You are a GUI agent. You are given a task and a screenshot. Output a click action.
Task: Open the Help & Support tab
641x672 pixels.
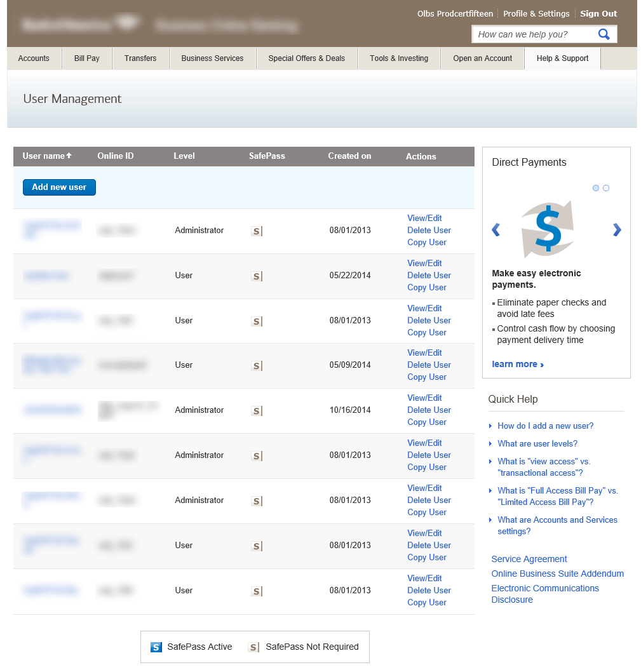562,58
